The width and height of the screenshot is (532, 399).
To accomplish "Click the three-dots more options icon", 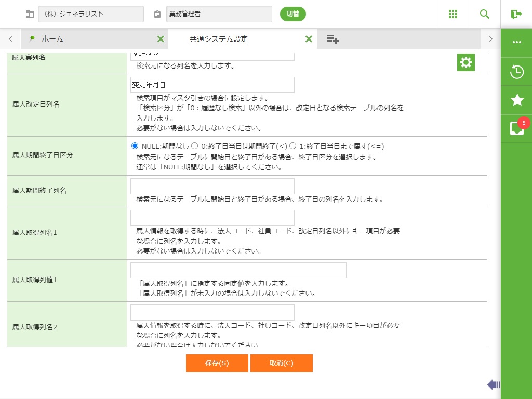I will pyautogui.click(x=516, y=42).
